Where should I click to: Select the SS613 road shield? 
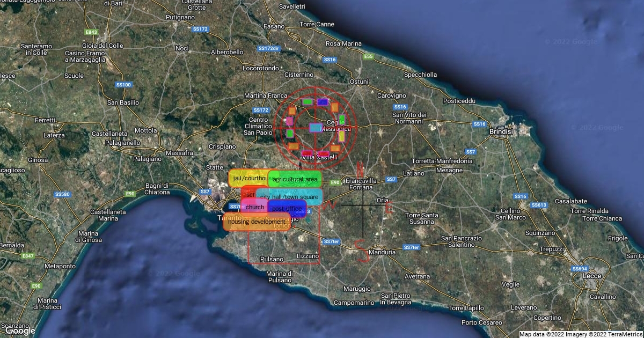(539, 205)
